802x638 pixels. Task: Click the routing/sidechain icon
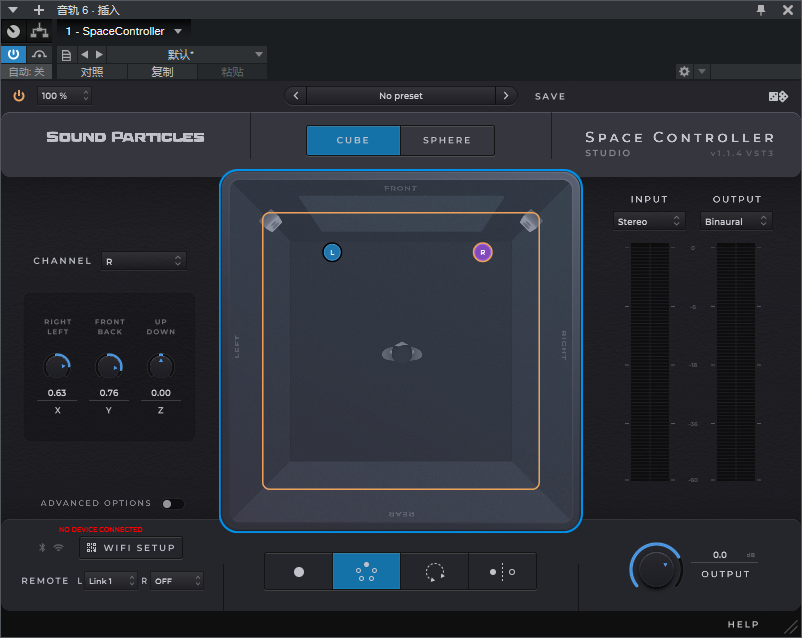39,31
